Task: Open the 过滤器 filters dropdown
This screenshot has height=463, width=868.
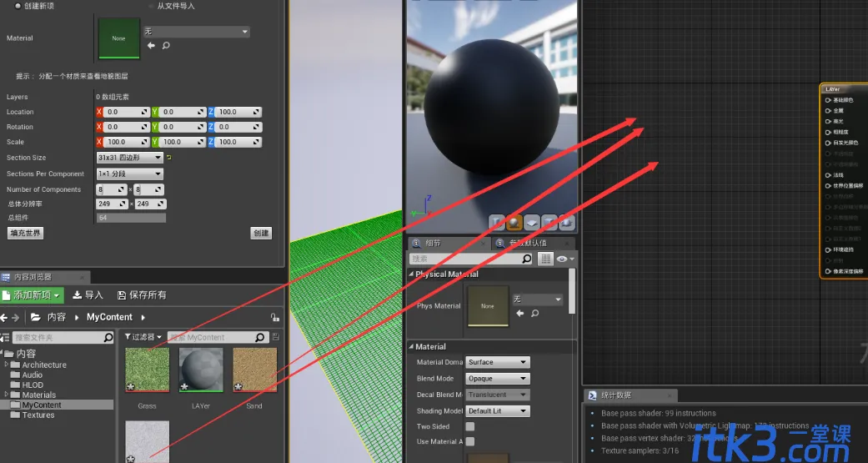Action: point(143,337)
